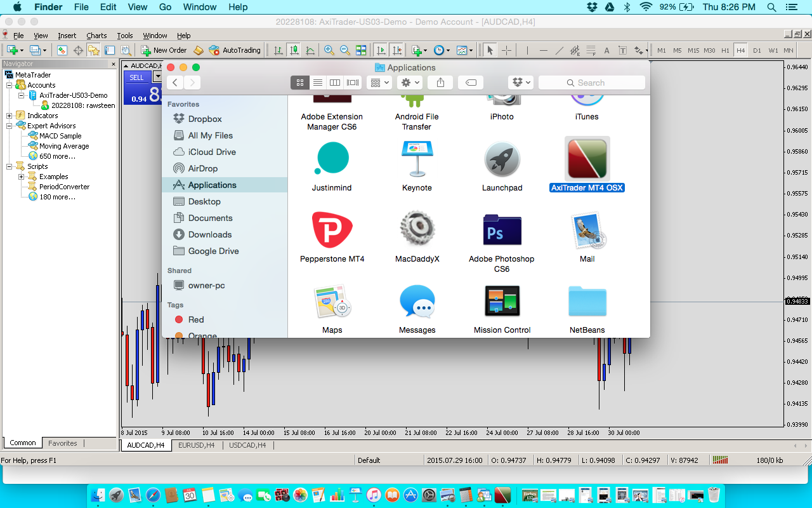
Task: Open the macOS Go menu
Action: tap(166, 7)
